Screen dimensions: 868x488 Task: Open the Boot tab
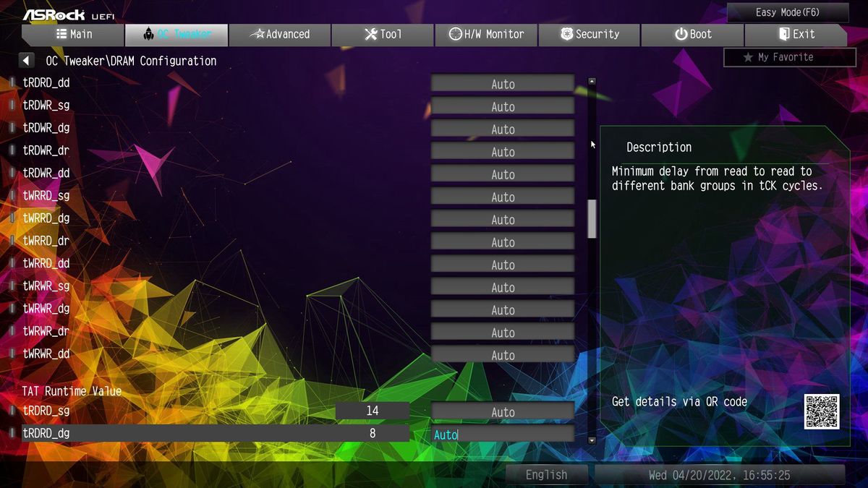[x=692, y=34]
